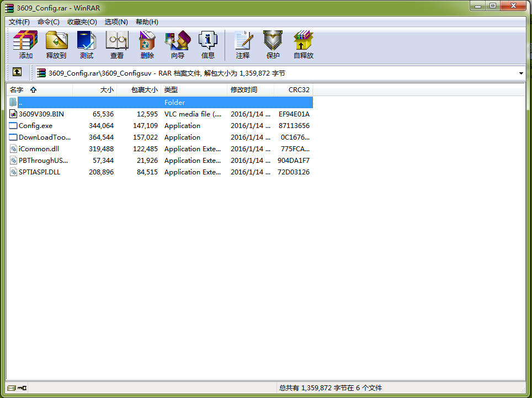This screenshot has width=532, height=398.
Task: Expand the address bar path dropdown
Action: [521, 73]
